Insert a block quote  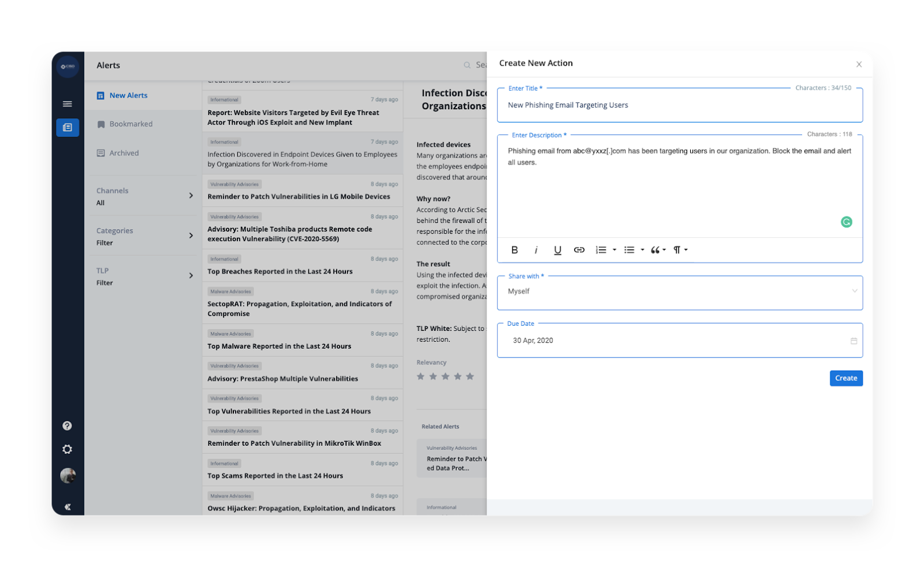655,250
